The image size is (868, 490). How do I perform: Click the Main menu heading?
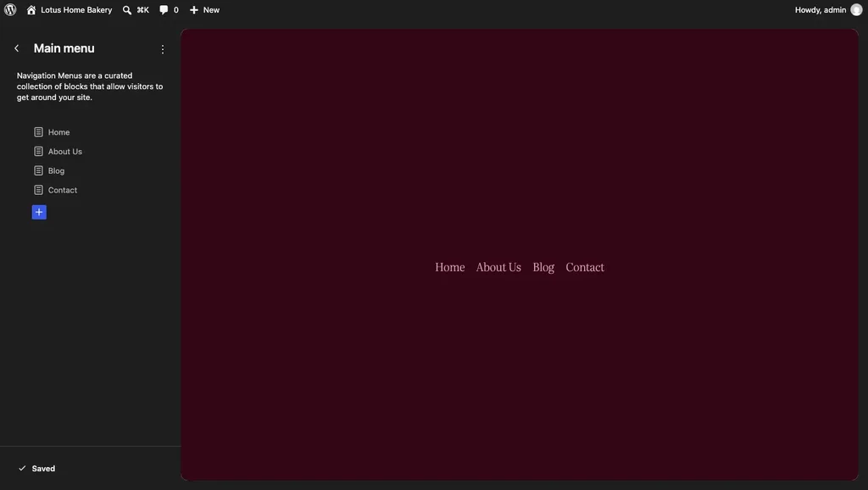[x=64, y=48]
